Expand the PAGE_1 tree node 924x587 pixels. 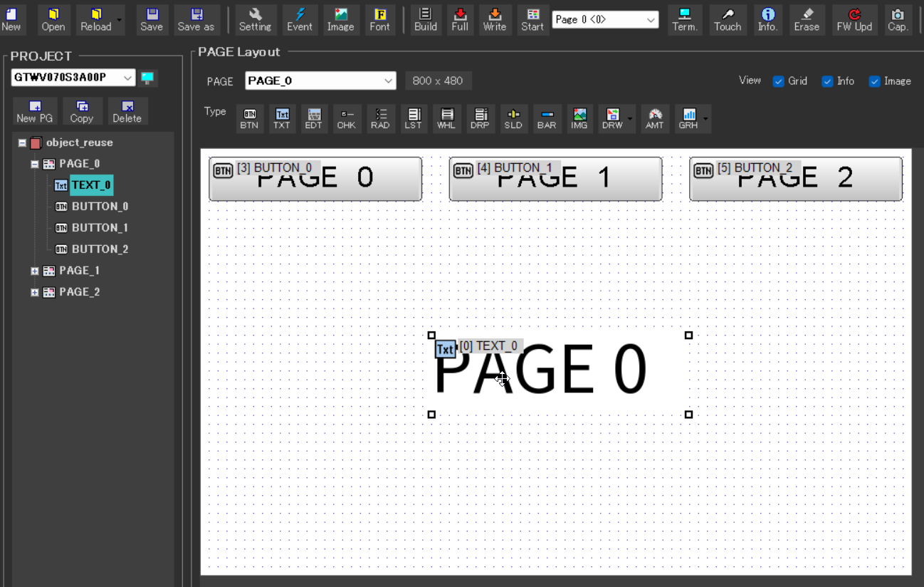coord(33,270)
